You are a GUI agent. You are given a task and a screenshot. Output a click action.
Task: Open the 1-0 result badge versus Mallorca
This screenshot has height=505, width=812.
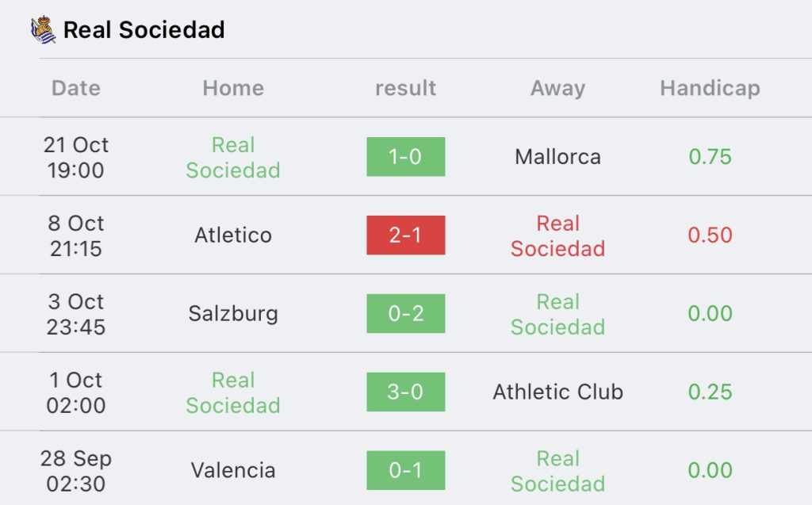405,156
